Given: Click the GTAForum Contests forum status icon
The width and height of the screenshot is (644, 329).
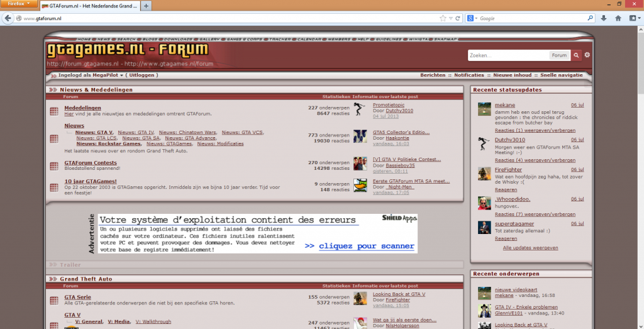Looking at the screenshot, I should (54, 166).
